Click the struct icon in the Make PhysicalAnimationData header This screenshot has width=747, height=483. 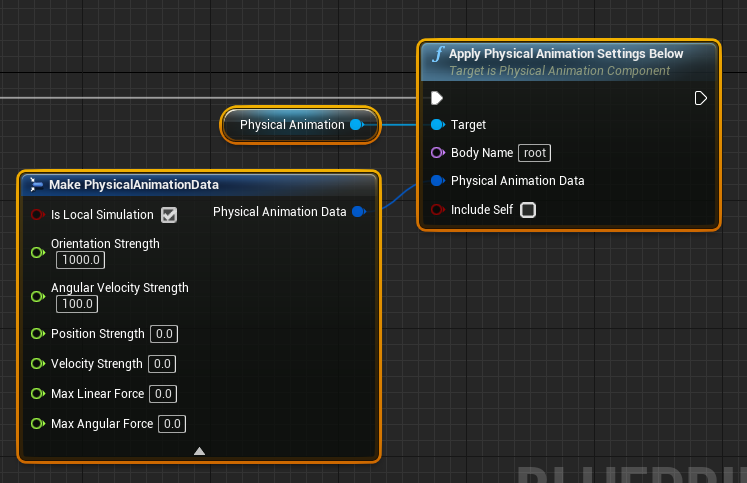coord(36,184)
